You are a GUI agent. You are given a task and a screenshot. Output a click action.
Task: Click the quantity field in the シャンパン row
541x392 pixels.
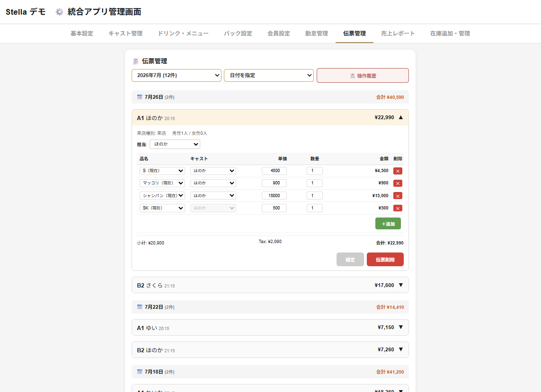coord(315,195)
